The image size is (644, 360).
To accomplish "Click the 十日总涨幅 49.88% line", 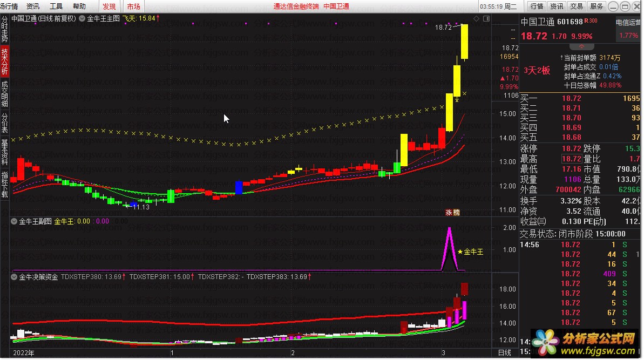I will click(x=592, y=85).
